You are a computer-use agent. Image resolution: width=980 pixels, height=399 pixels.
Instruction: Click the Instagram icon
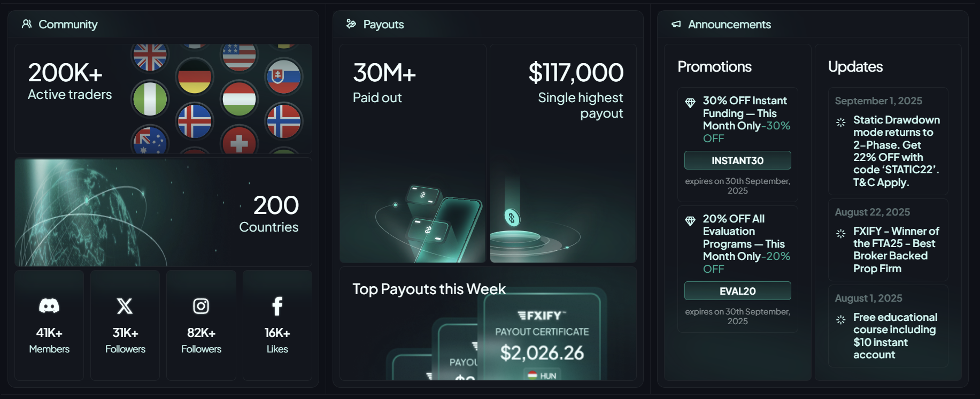click(201, 306)
